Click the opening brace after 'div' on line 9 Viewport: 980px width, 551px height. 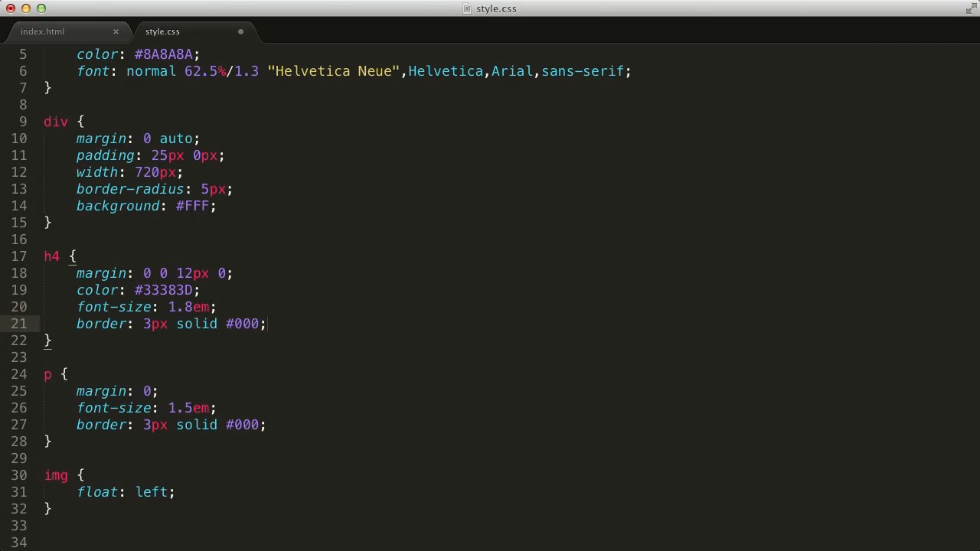pos(80,122)
